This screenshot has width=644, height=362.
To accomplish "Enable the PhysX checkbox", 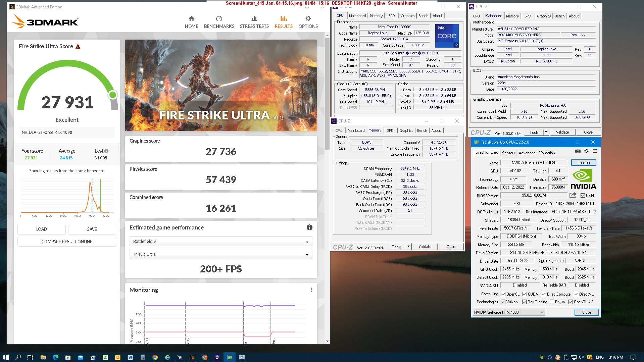I will click(x=552, y=302).
